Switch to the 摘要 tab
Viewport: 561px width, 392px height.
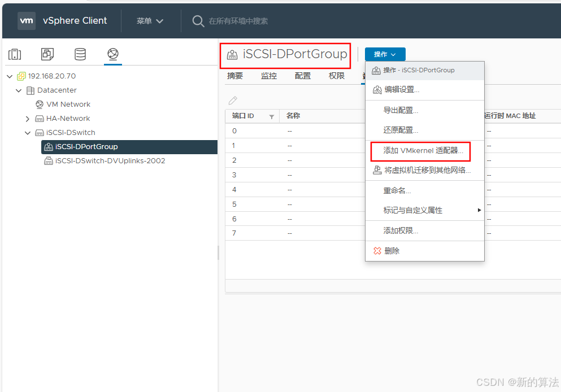[x=235, y=76]
